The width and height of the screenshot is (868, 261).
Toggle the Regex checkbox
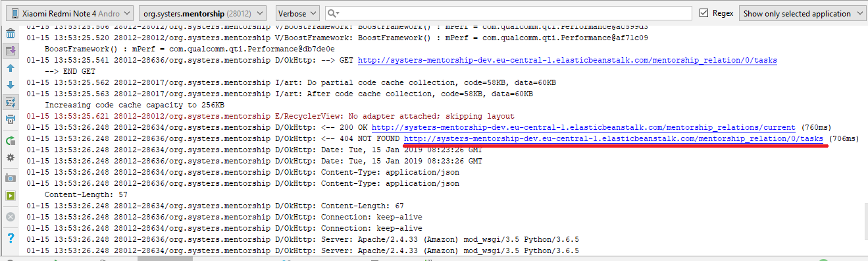point(703,13)
